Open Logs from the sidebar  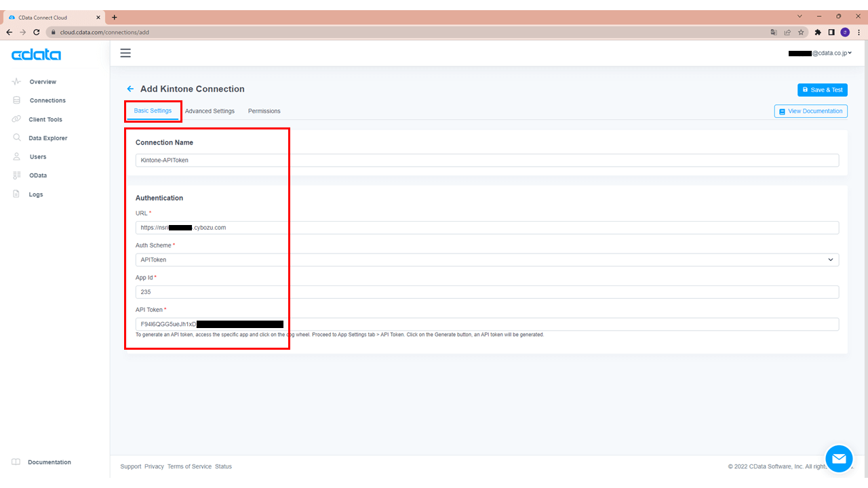tap(36, 195)
